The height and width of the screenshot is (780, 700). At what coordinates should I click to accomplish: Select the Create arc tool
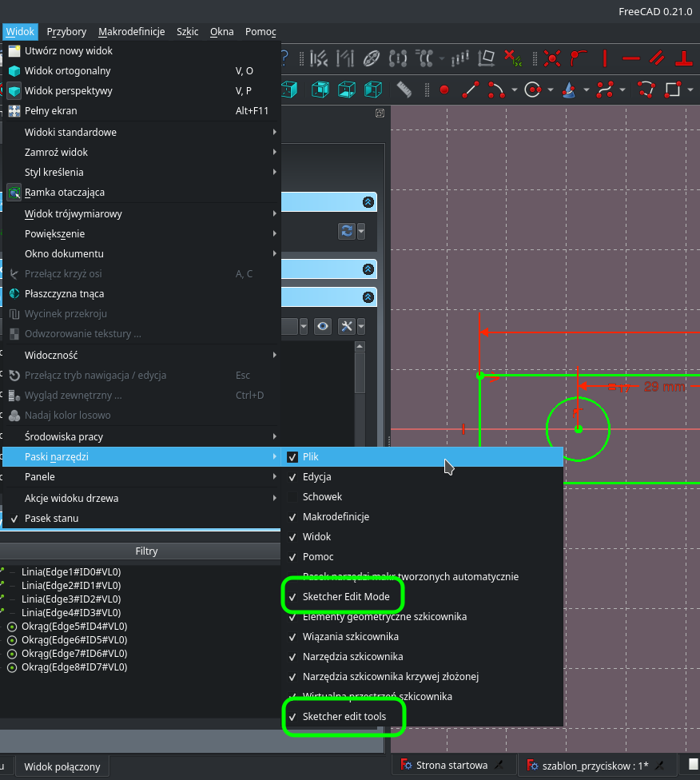pyautogui.click(x=495, y=90)
